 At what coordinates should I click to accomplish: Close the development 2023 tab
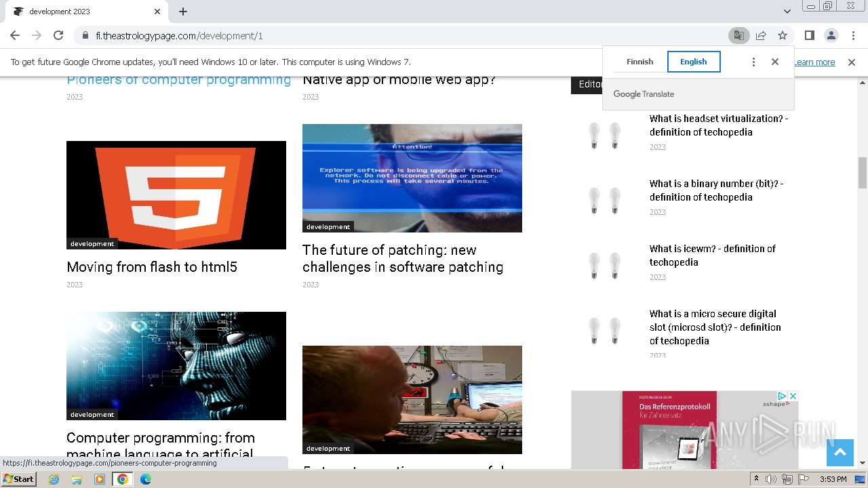tap(157, 12)
